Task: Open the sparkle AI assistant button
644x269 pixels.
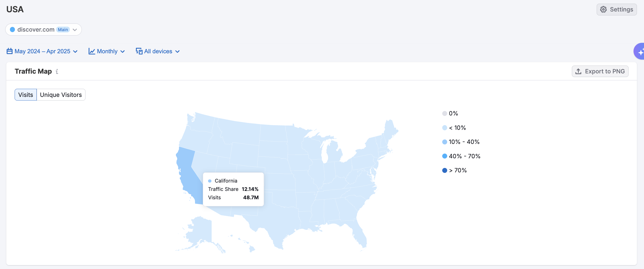Action: click(640, 52)
